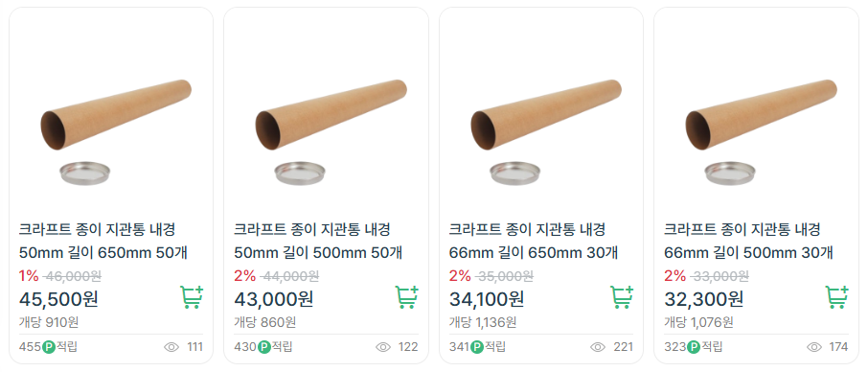This screenshot has height=372, width=868.
Task: Add the 32,300원 product to cart
Action: pos(837,296)
